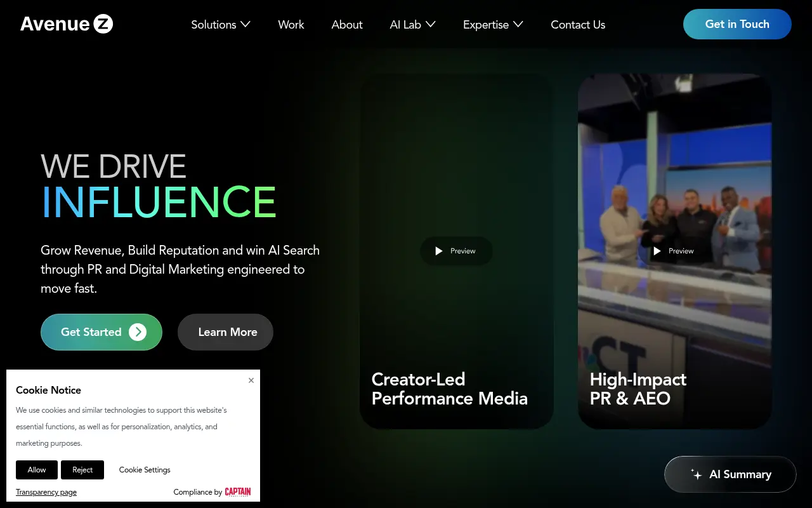Expand the Solutions dropdown menu
The image size is (812, 508).
(x=221, y=25)
